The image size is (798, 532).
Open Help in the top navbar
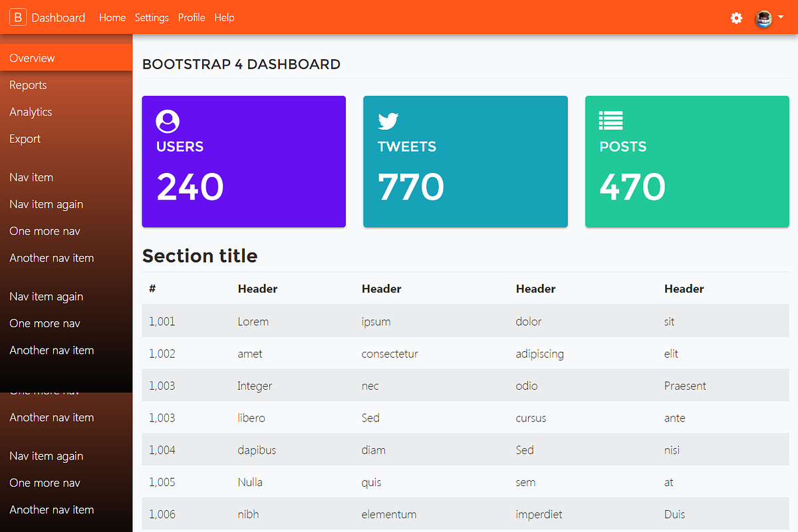pos(224,17)
